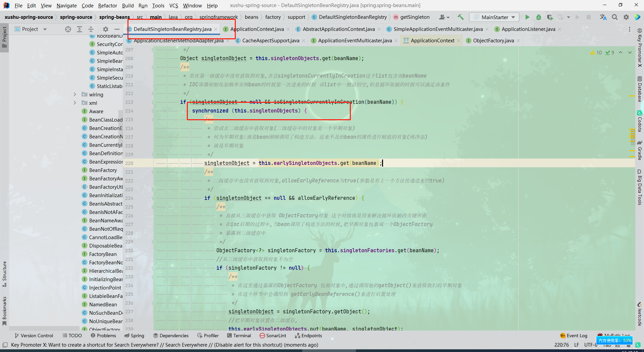Expand the wiring folder
Screen dimensions: 644x352
[75, 95]
